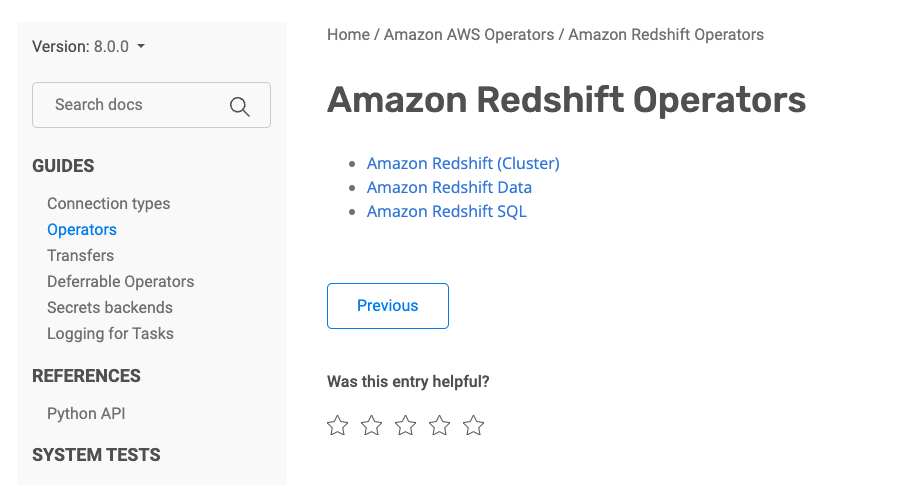Open Secrets backends page
Viewport: 898px width, 485px height.
[109, 307]
